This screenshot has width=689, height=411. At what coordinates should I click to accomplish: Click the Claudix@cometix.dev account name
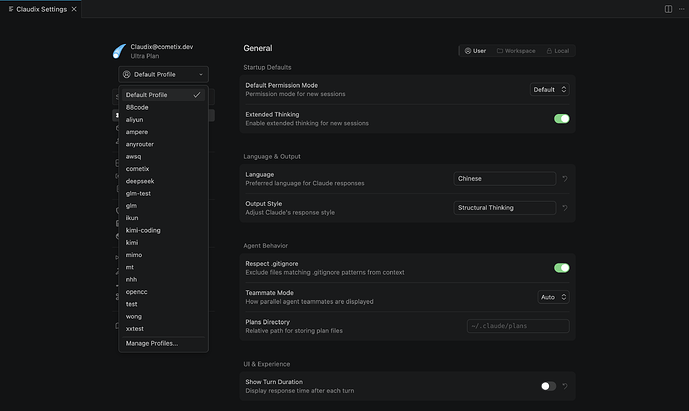coord(162,47)
